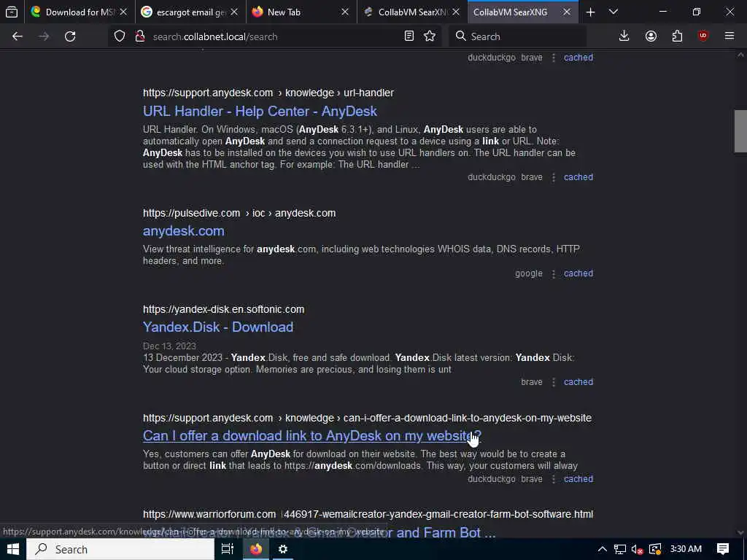Bookmark this page with the star
The height and width of the screenshot is (560, 747).
[430, 36]
